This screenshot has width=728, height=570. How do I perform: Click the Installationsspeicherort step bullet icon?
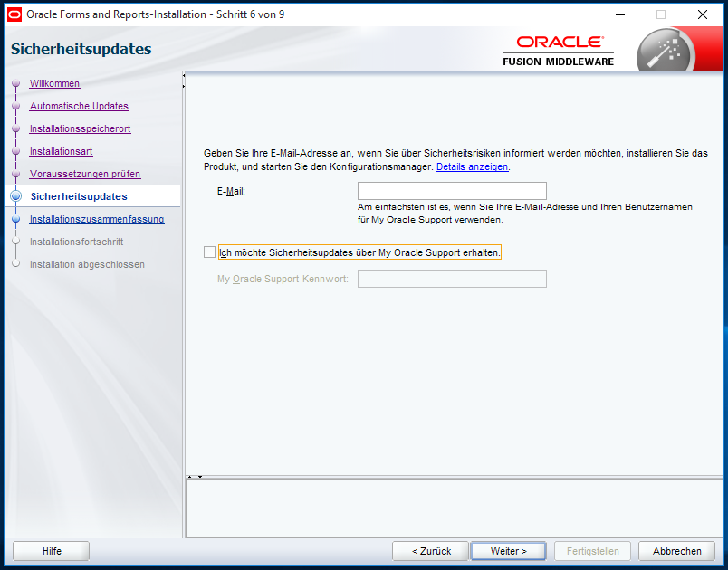16,128
